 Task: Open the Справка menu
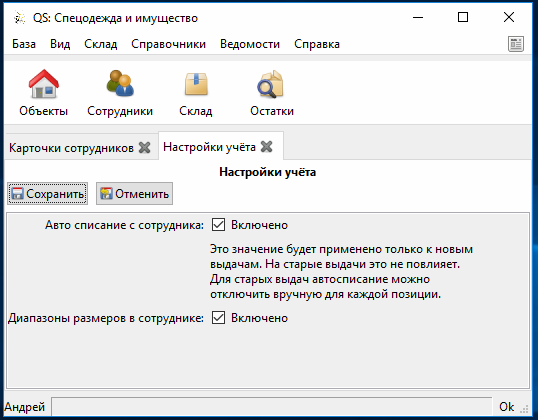[x=317, y=44]
